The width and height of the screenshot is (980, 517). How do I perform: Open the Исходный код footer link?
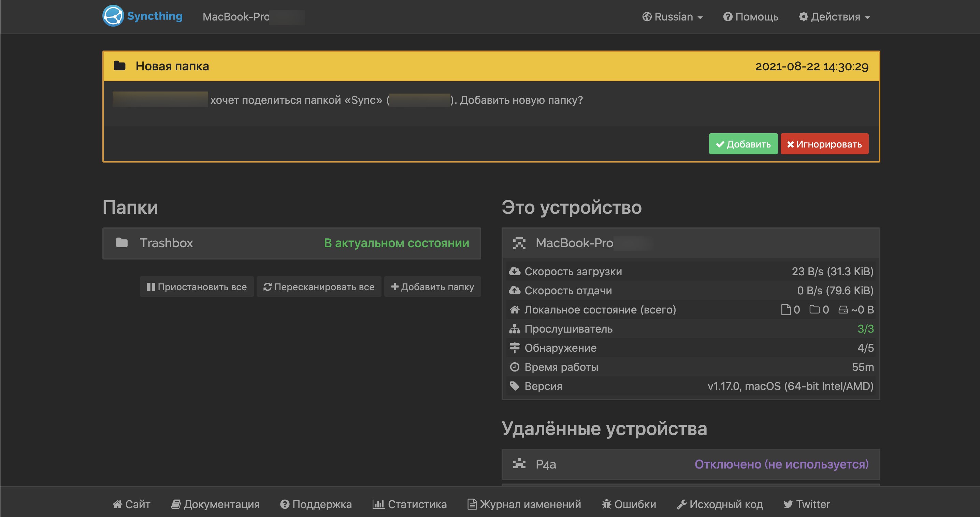pyautogui.click(x=720, y=504)
